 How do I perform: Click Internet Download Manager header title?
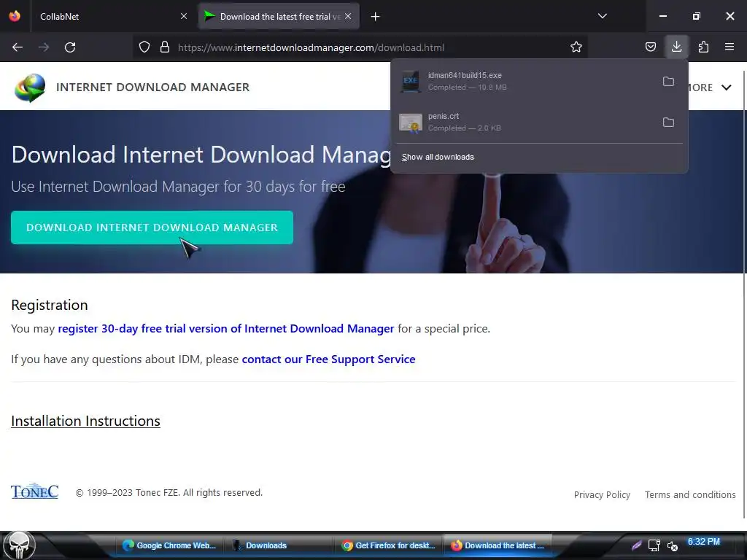(x=153, y=87)
